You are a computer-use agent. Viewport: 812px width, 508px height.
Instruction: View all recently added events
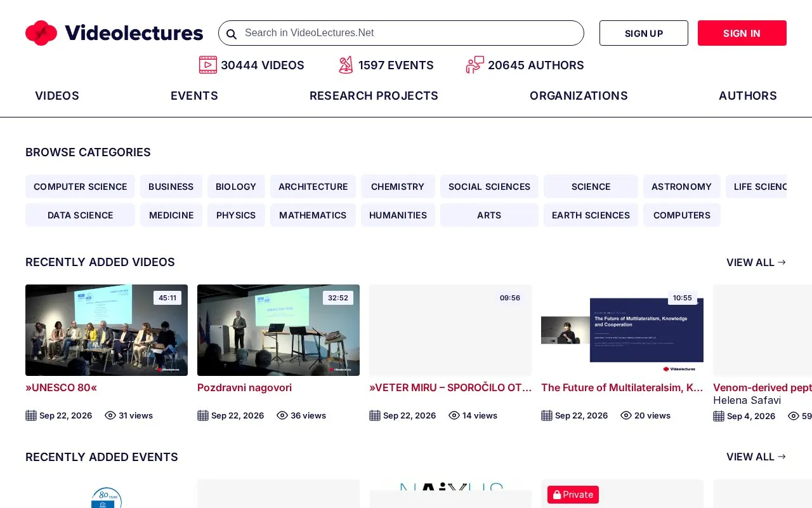click(756, 457)
